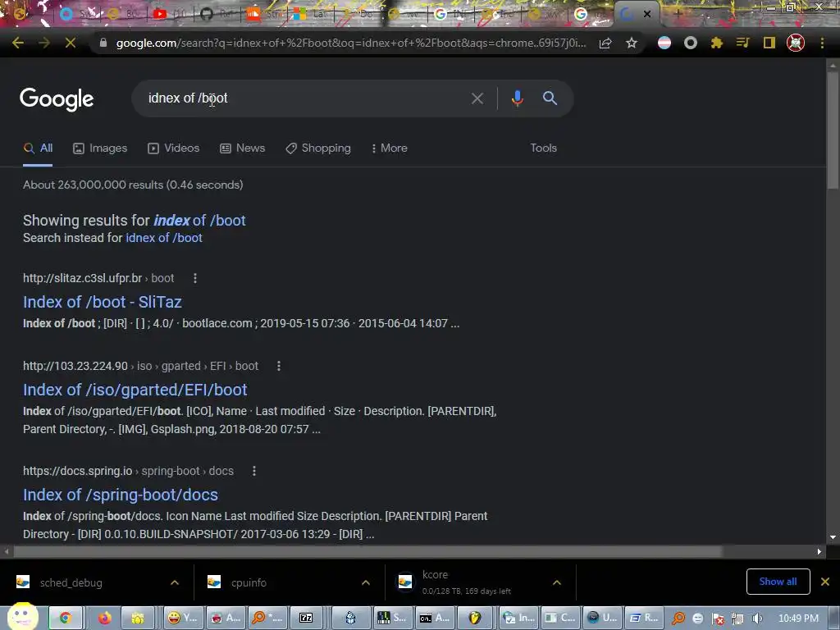
Task: Stop loading the page with the X button
Action: pyautogui.click(x=71, y=43)
